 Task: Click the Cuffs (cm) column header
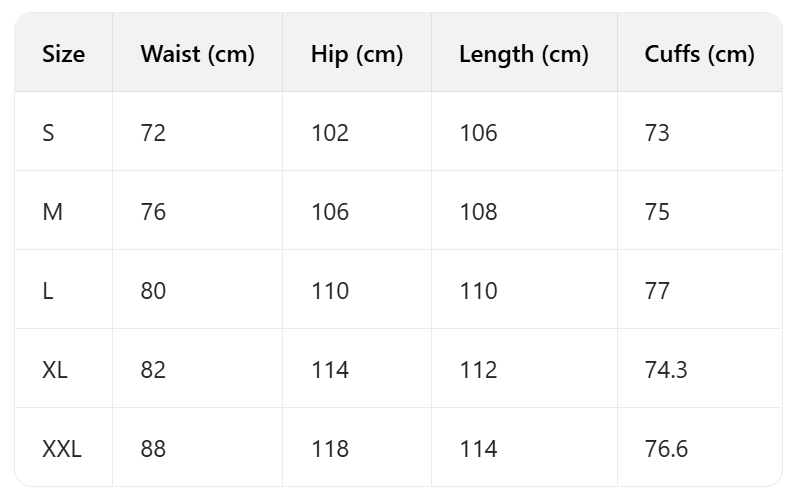699,54
